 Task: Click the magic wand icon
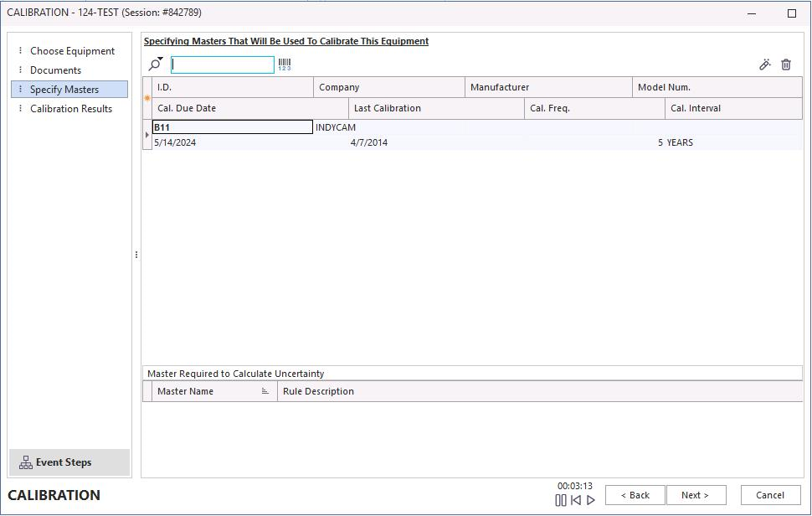[x=764, y=64]
